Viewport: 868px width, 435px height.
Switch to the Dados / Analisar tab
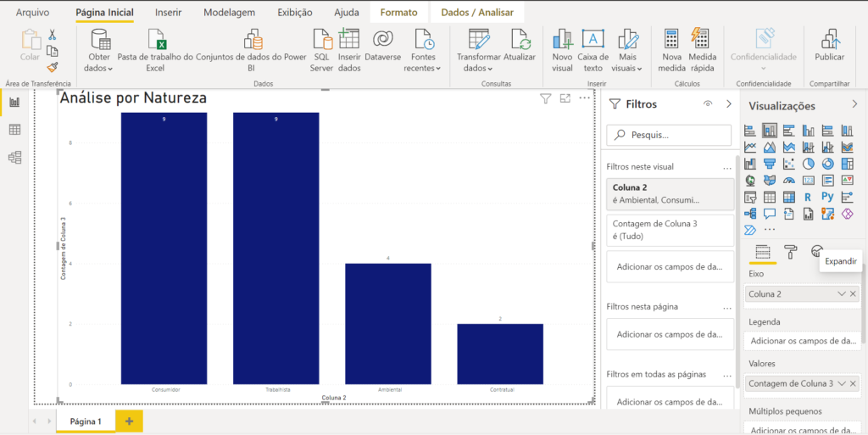(477, 12)
